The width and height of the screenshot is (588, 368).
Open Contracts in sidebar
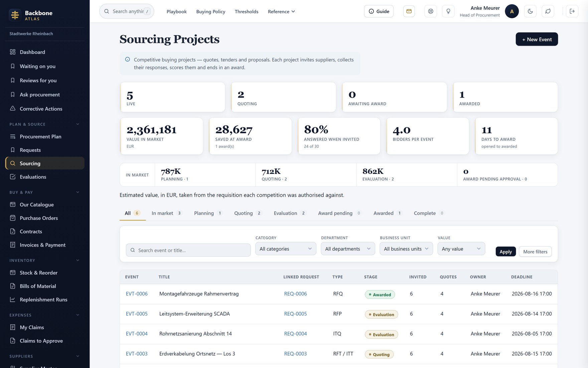tap(45, 232)
